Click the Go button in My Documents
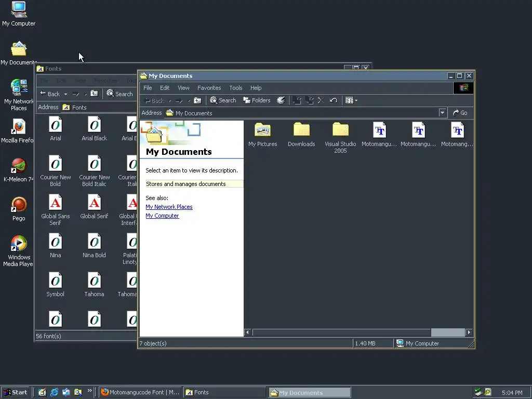Viewport: 532px width, 399px height. point(460,113)
